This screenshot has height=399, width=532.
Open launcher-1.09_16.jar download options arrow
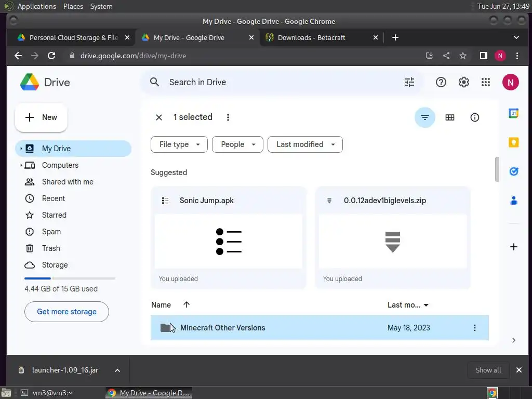117,370
